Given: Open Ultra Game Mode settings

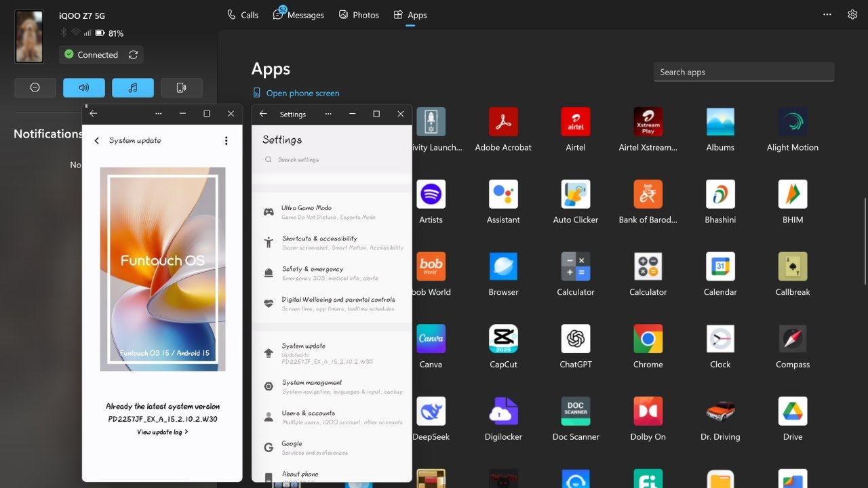Looking at the screenshot, I should (332, 212).
